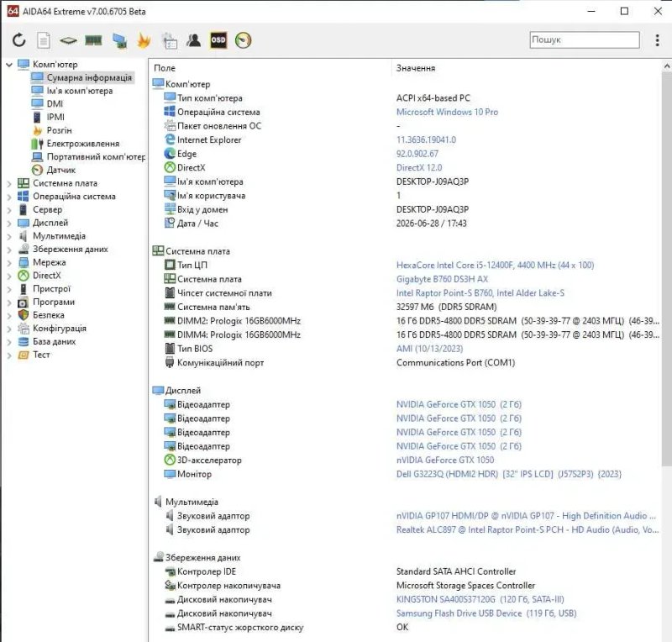Screen dimensions: 672x642
Task: Open Realtek ALC897 audio adapter link
Action: pyautogui.click(x=528, y=529)
